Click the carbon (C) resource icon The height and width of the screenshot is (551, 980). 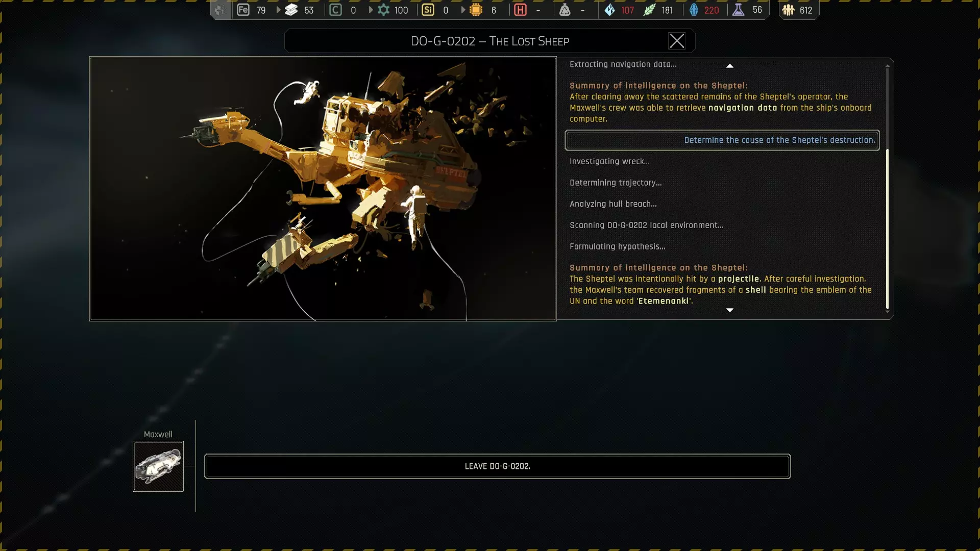click(335, 10)
